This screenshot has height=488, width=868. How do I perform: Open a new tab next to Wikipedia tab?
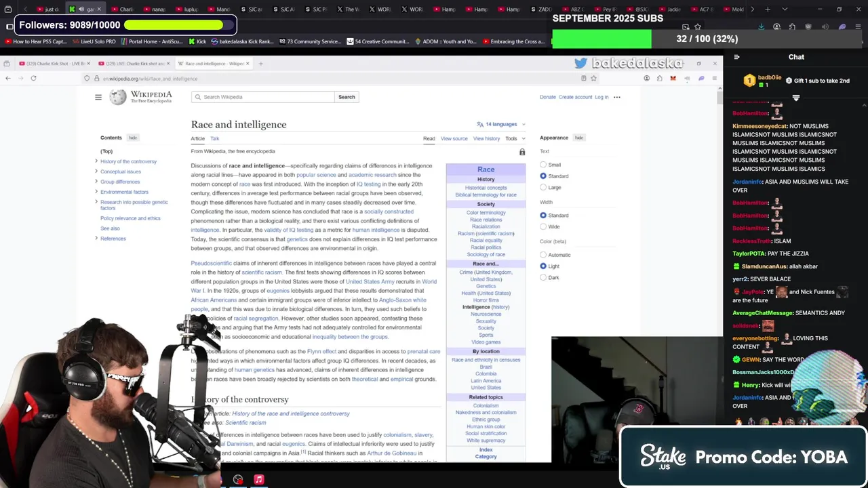[260, 64]
